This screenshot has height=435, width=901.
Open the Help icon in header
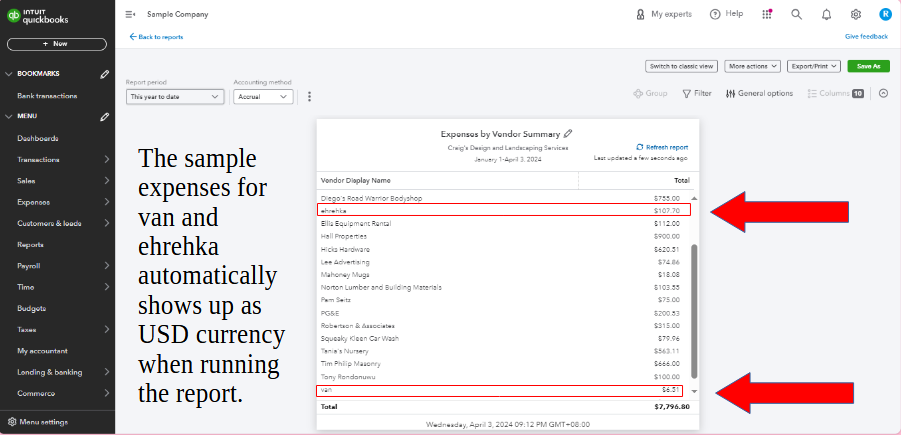[715, 14]
